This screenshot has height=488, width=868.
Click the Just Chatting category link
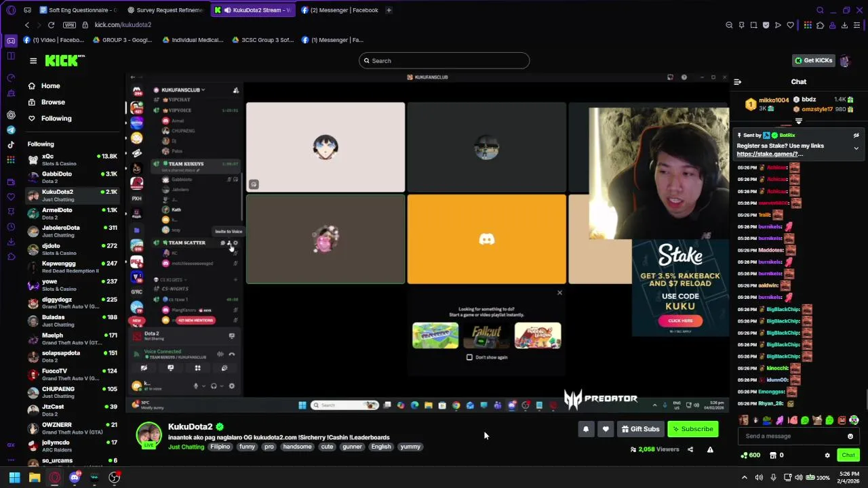(186, 447)
